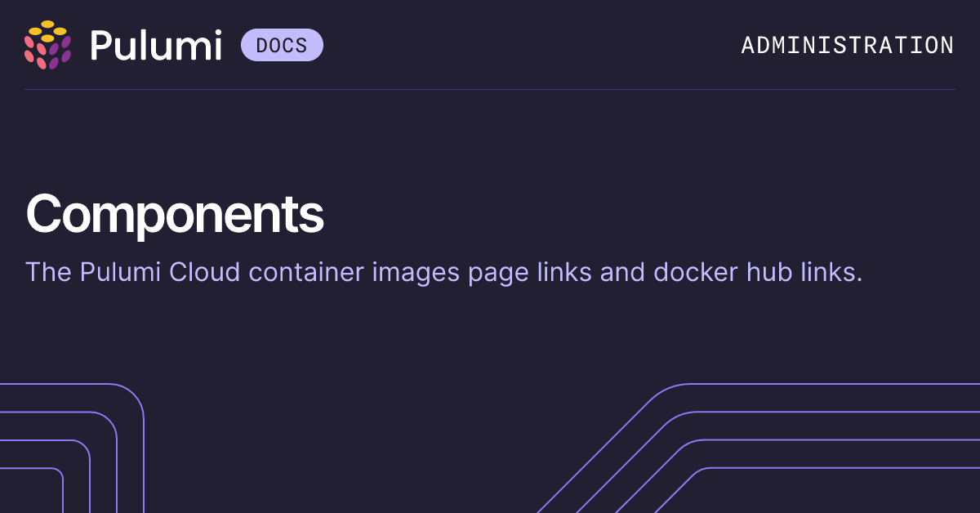Click the ADMINISTRATION label
The image size is (980, 513).
(x=848, y=45)
